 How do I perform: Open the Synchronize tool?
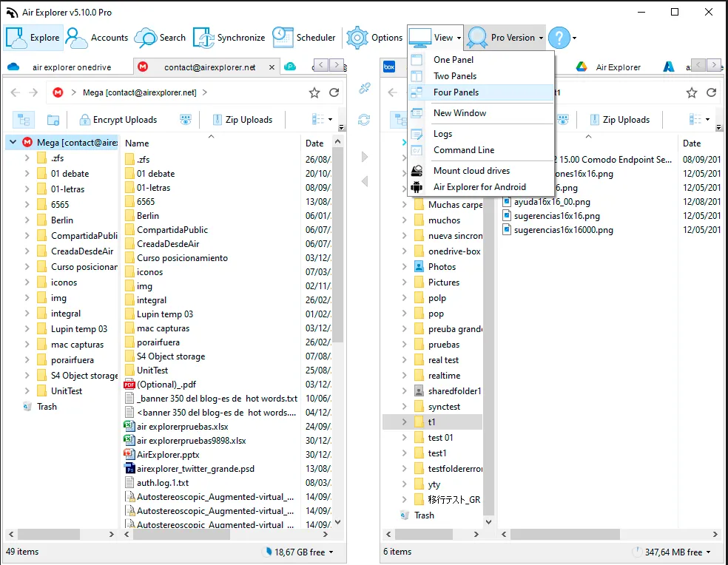(229, 38)
